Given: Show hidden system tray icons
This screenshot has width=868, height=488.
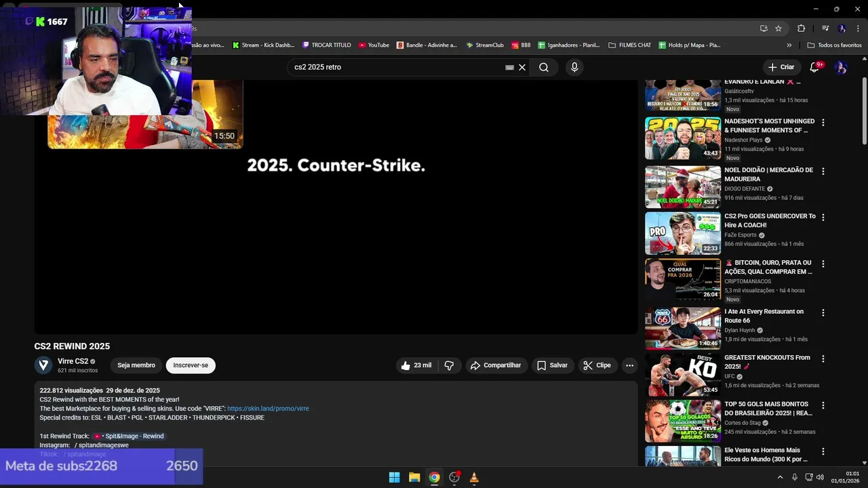Looking at the screenshot, I should point(780,477).
